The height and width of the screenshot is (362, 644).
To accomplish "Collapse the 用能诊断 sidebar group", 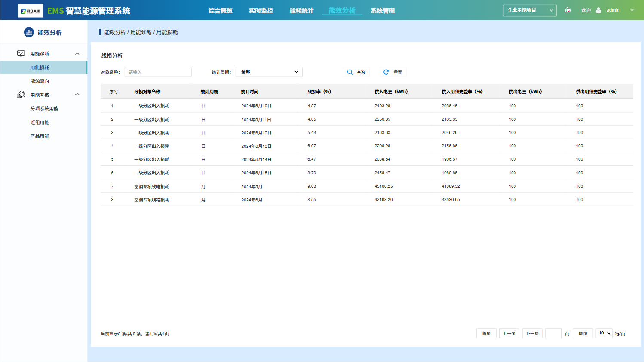I will point(77,54).
